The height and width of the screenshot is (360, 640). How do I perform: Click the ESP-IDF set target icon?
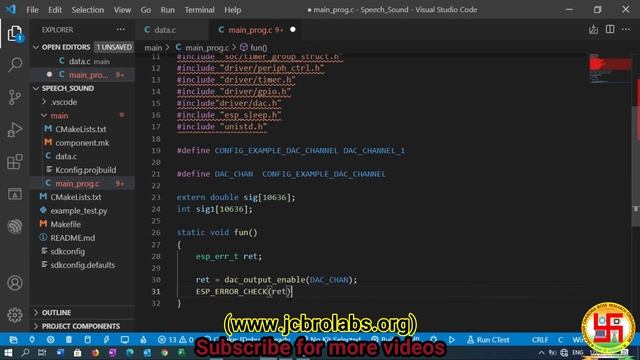coord(50,340)
